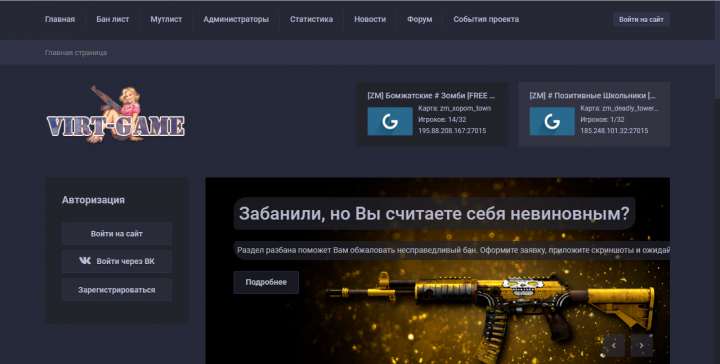Visit the Форум link in the navbar
The width and height of the screenshot is (720, 364).
pyautogui.click(x=419, y=19)
